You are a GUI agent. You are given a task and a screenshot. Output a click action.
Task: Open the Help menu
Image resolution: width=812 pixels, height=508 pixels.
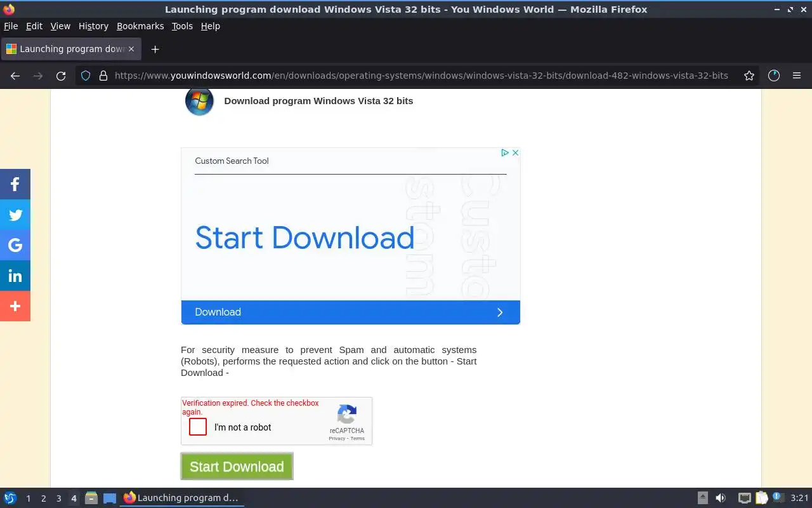211,26
